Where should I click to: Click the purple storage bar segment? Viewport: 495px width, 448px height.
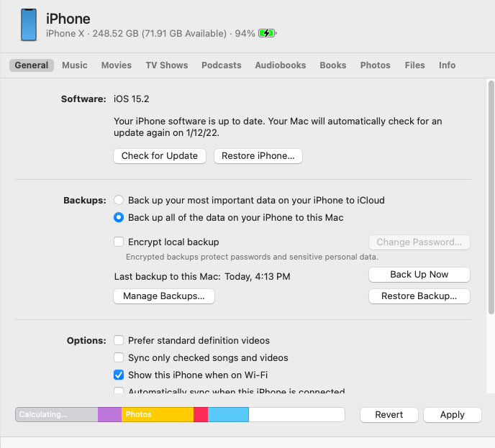pyautogui.click(x=109, y=414)
